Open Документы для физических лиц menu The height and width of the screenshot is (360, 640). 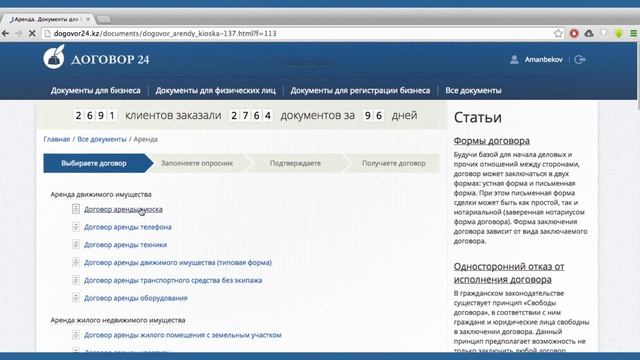pyautogui.click(x=216, y=91)
